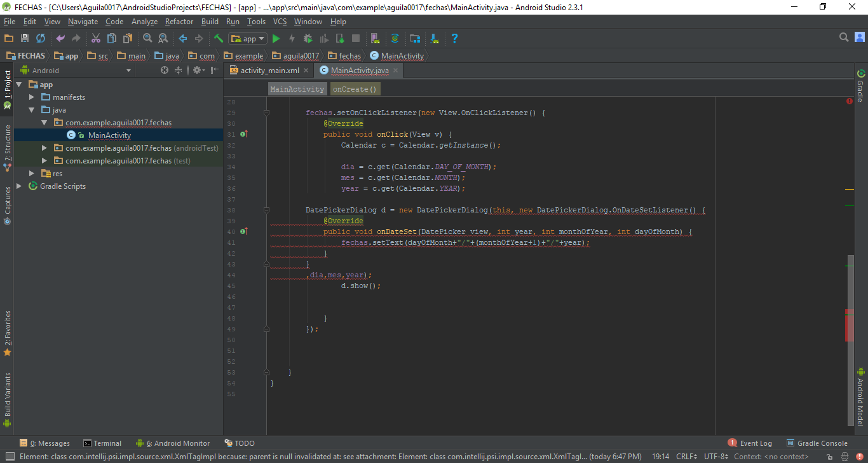This screenshot has height=463, width=868.
Task: Click the Stop square icon
Action: (356, 39)
